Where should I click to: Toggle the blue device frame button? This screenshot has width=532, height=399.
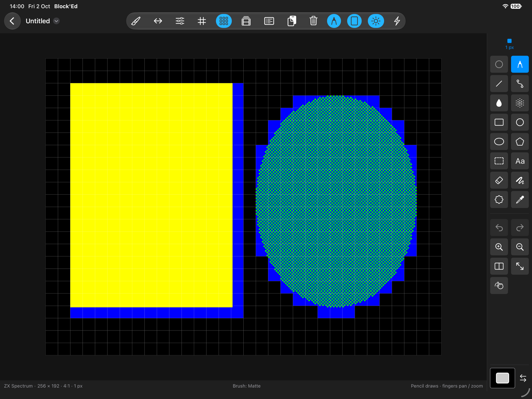pyautogui.click(x=354, y=21)
